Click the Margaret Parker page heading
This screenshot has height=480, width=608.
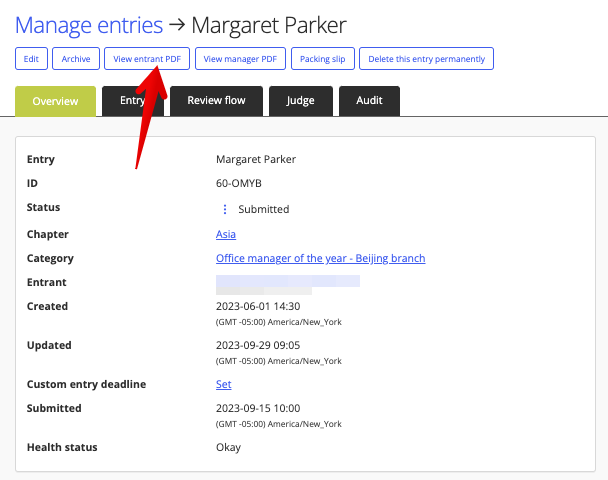[269, 26]
